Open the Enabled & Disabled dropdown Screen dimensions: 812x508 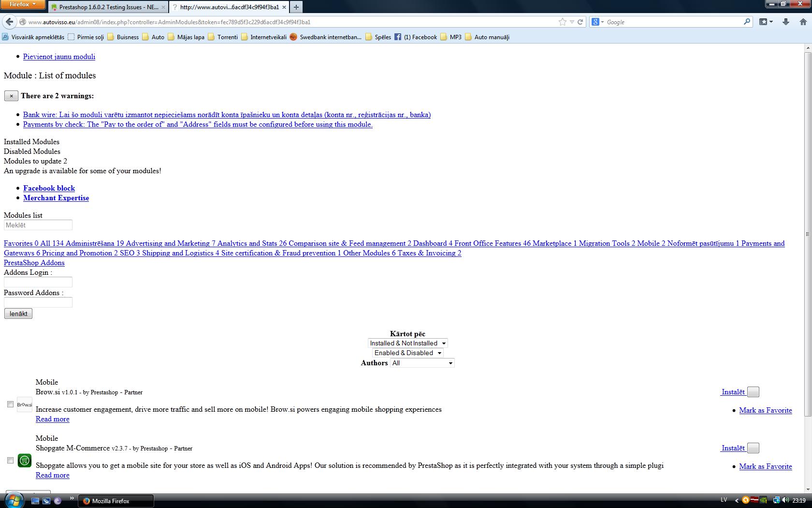pos(407,353)
